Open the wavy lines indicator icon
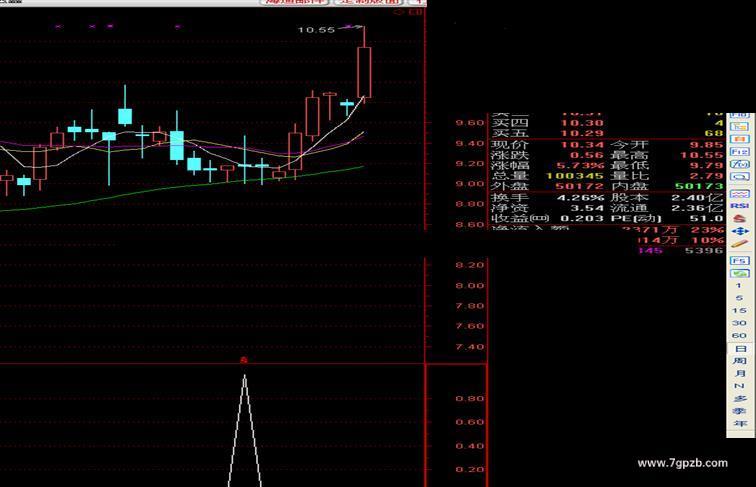 (740, 194)
